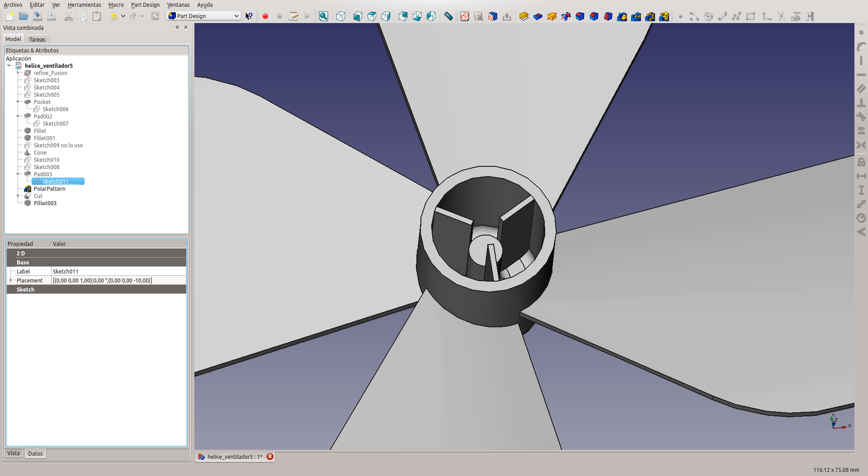
Task: Click the Print icon in the toolbar
Action: tap(52, 16)
